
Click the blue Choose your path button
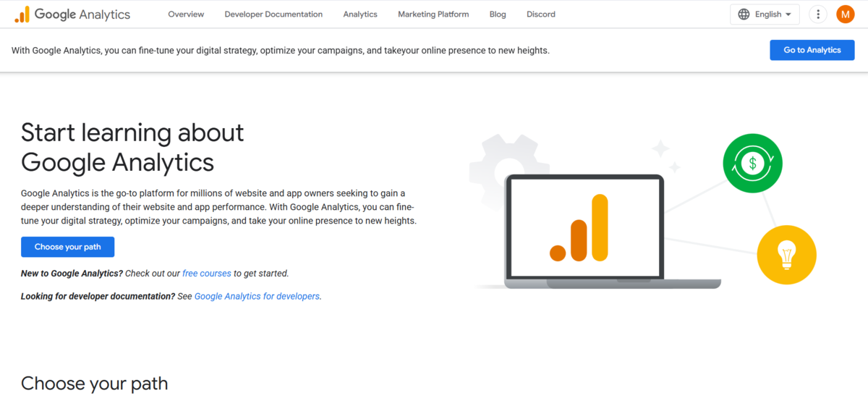(68, 247)
